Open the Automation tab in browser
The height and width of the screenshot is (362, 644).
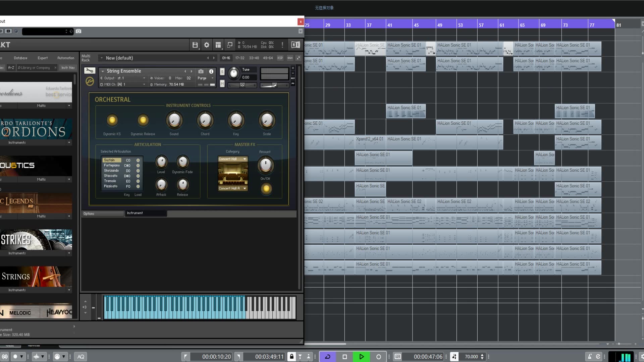[66, 58]
